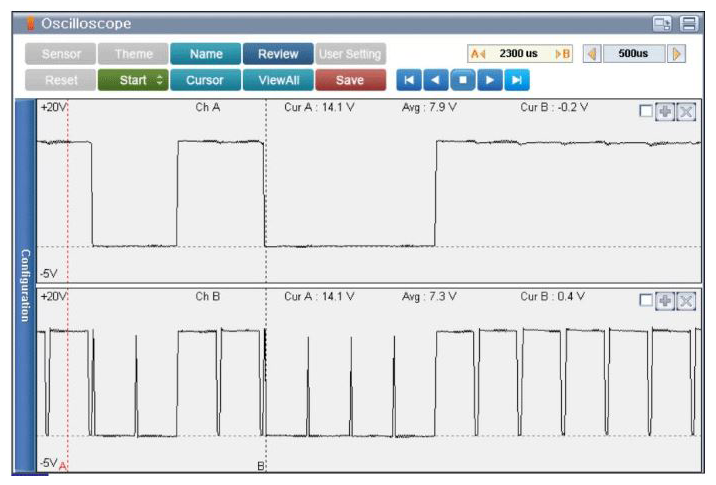Click the +20V scale label in Ch B
Screen dimensions: 716x485
53,296
